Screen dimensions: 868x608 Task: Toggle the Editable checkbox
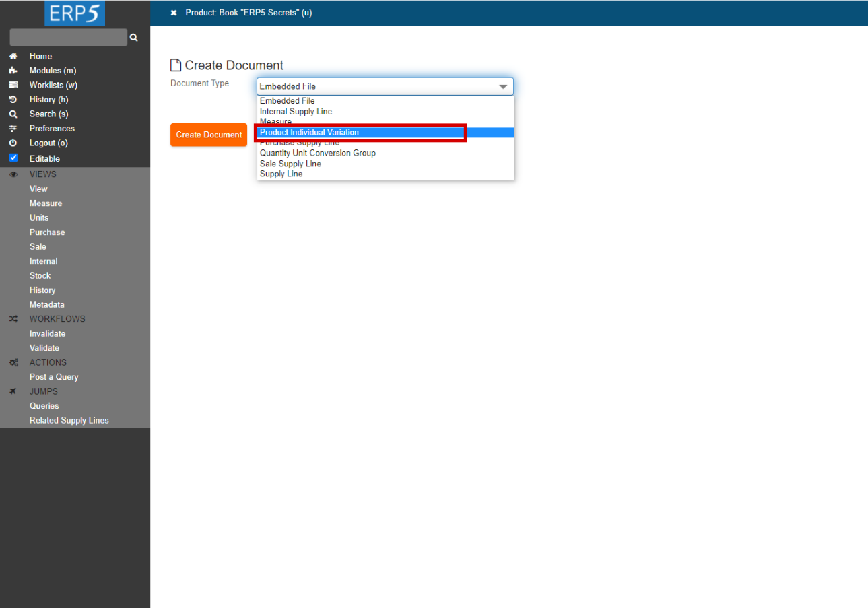tap(13, 158)
